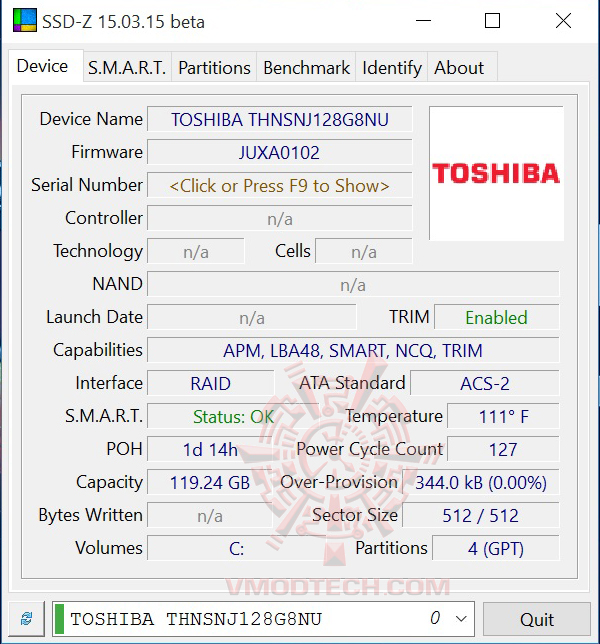Click the ATA Standard value ACS-2
This screenshot has width=600, height=644.
[485, 384]
